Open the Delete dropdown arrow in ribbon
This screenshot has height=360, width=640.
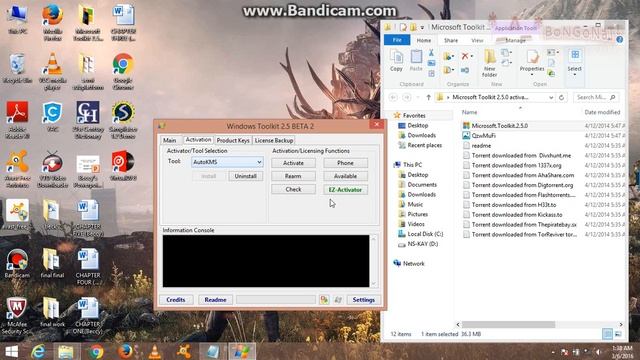coord(472,56)
